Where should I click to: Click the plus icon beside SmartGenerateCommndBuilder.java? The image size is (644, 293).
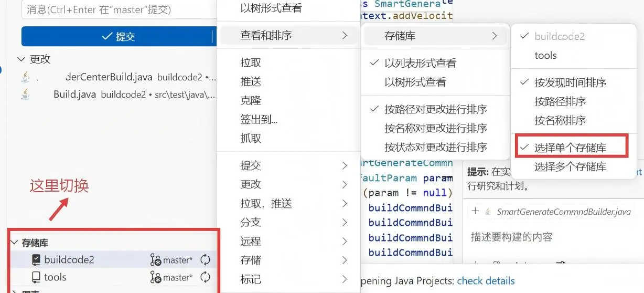coord(475,211)
